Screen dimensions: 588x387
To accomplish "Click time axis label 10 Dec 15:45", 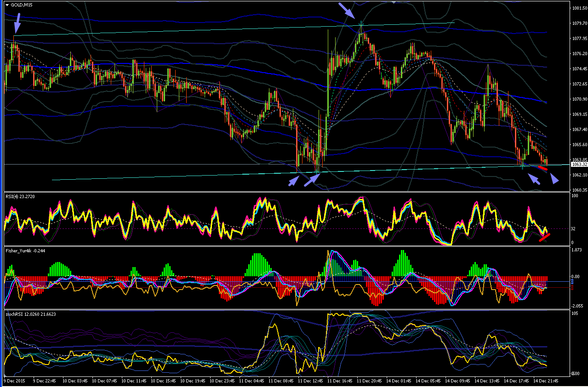I will (x=164, y=381).
